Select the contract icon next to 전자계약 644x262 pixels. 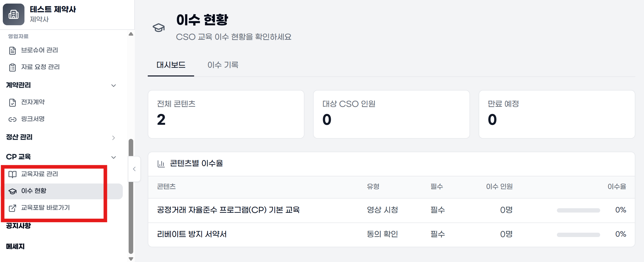[x=12, y=102]
